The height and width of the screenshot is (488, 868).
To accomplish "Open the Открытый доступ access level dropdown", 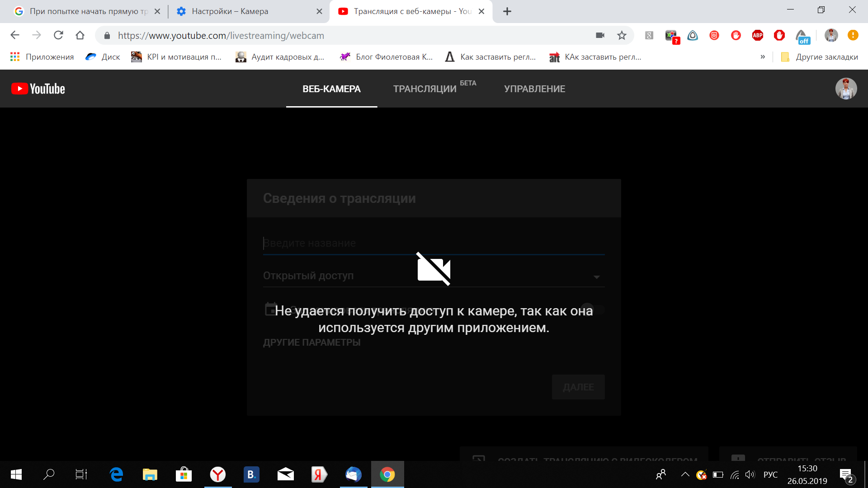I will coord(597,276).
